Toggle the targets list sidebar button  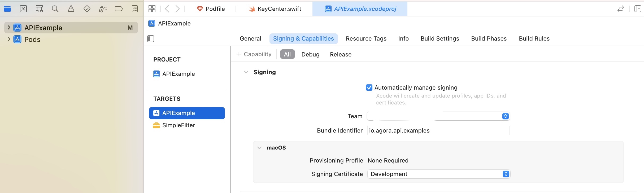151,39
